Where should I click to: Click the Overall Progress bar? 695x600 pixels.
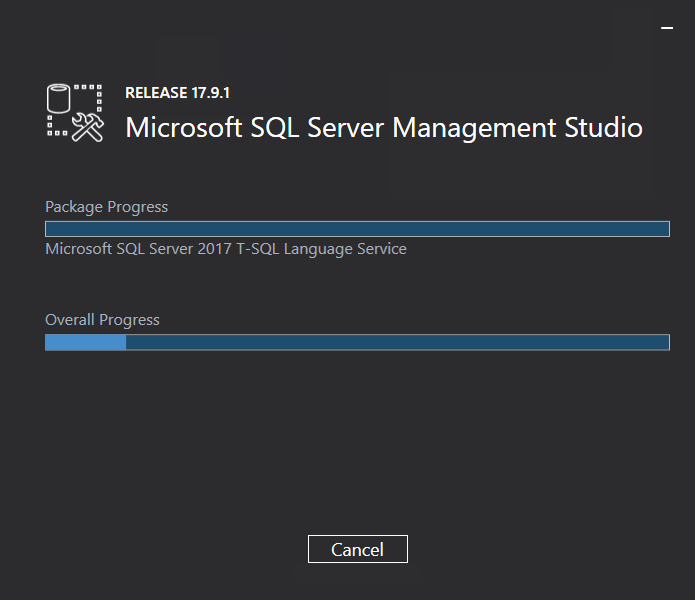pos(357,343)
